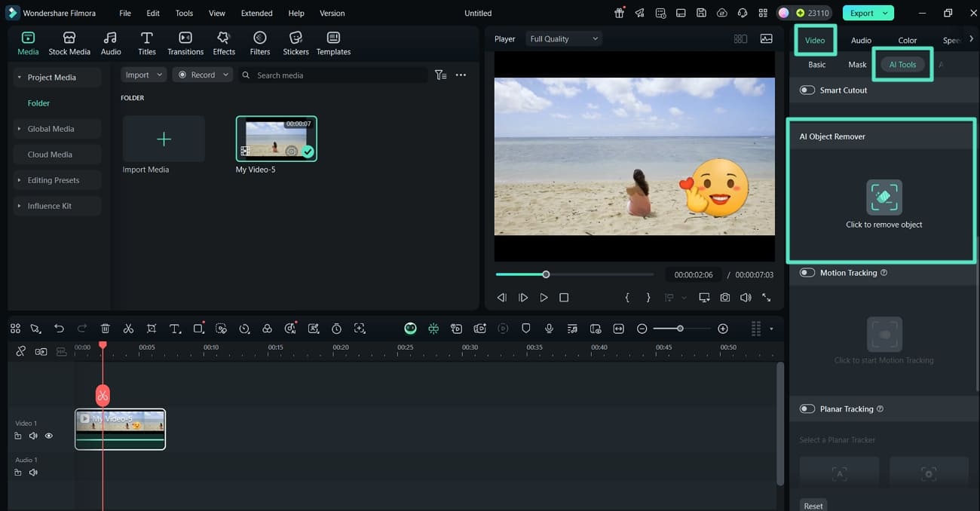Viewport: 980px width, 511px height.
Task: Click the Search media field
Action: point(333,75)
